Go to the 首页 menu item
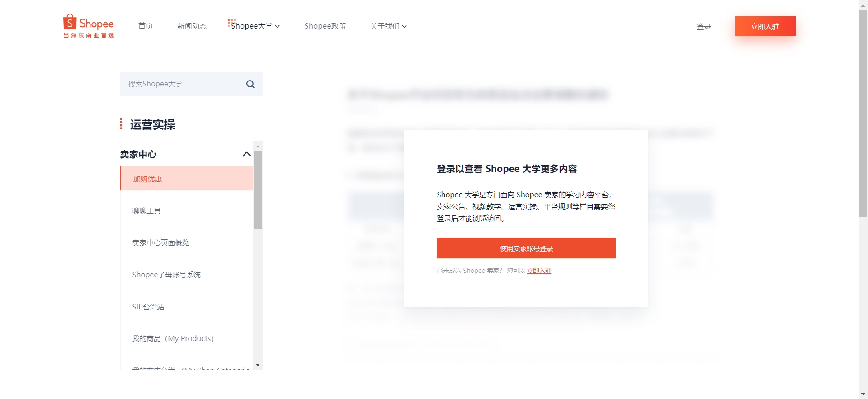Viewport: 868px width, 399px height. coord(146,26)
